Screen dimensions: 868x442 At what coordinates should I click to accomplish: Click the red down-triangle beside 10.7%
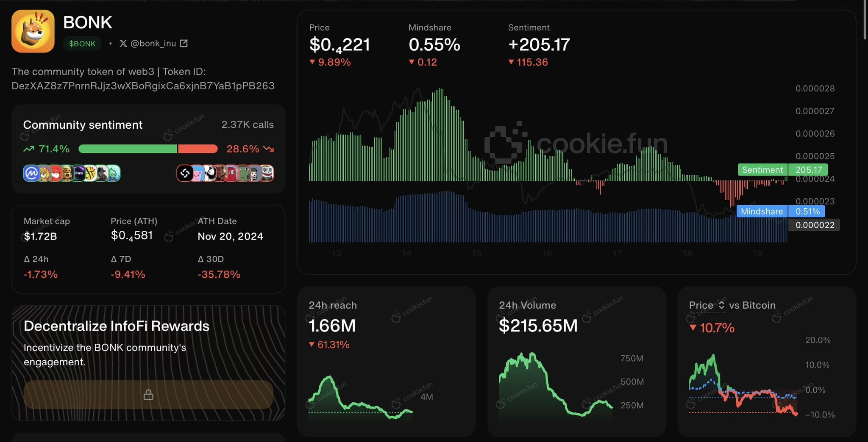tap(693, 327)
